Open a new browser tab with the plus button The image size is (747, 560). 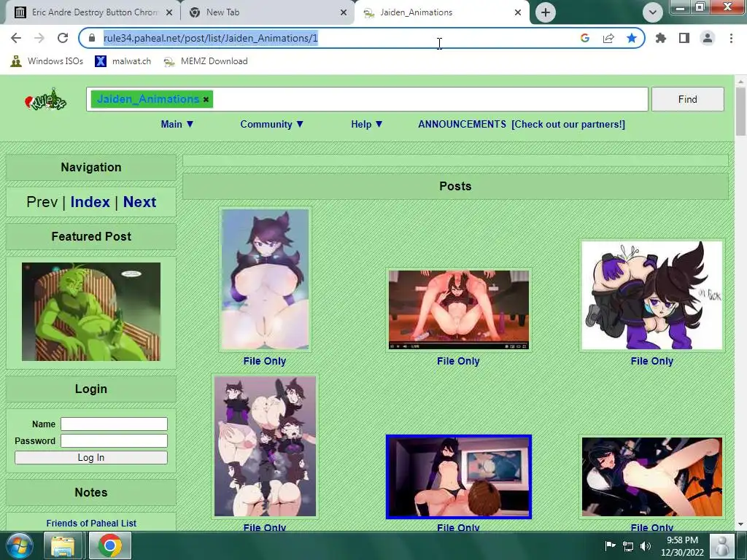[546, 12]
